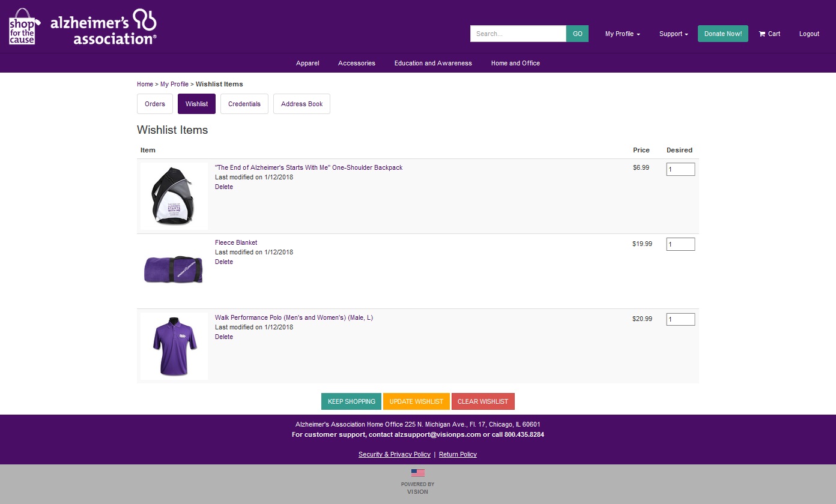836x504 pixels.
Task: Open the Fleece Blanket product image
Action: (x=174, y=271)
